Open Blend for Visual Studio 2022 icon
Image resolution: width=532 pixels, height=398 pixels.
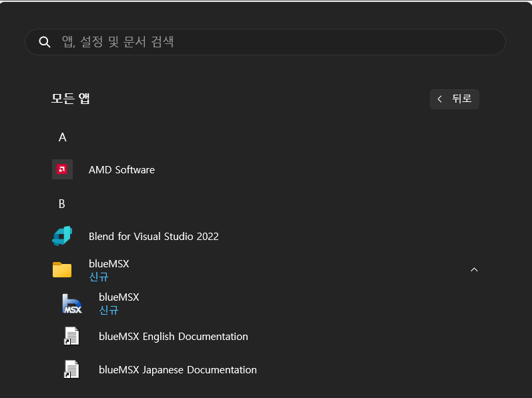coord(62,236)
